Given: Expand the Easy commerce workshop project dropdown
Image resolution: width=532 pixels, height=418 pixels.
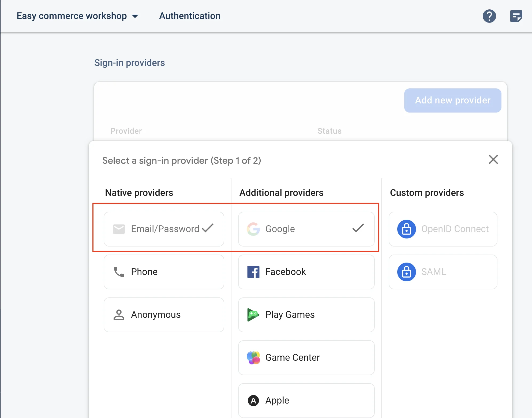Looking at the screenshot, I should (77, 16).
